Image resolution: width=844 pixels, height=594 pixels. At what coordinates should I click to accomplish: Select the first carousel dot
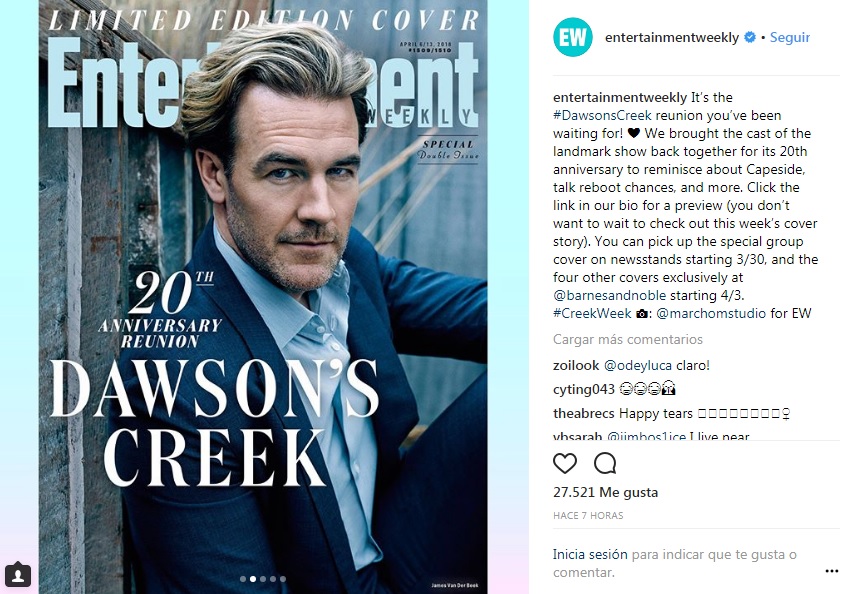(x=243, y=579)
